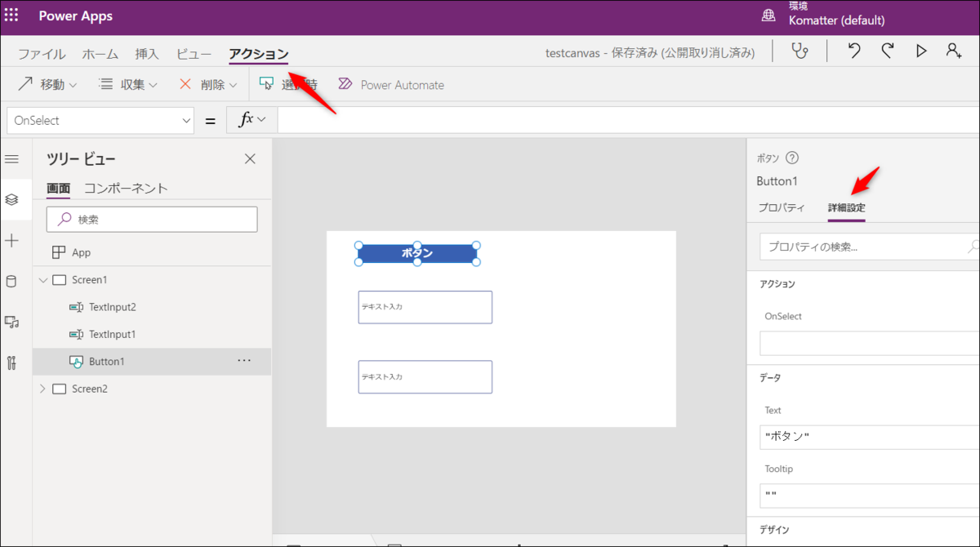This screenshot has width=980, height=547.
Task: Click the OnSelect value field in properties
Action: click(x=870, y=343)
